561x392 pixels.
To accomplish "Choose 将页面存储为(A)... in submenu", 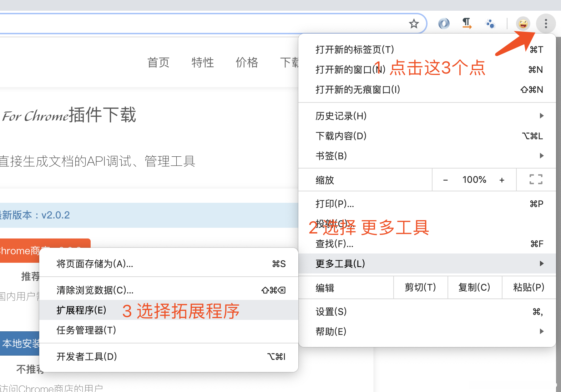I will [x=169, y=263].
